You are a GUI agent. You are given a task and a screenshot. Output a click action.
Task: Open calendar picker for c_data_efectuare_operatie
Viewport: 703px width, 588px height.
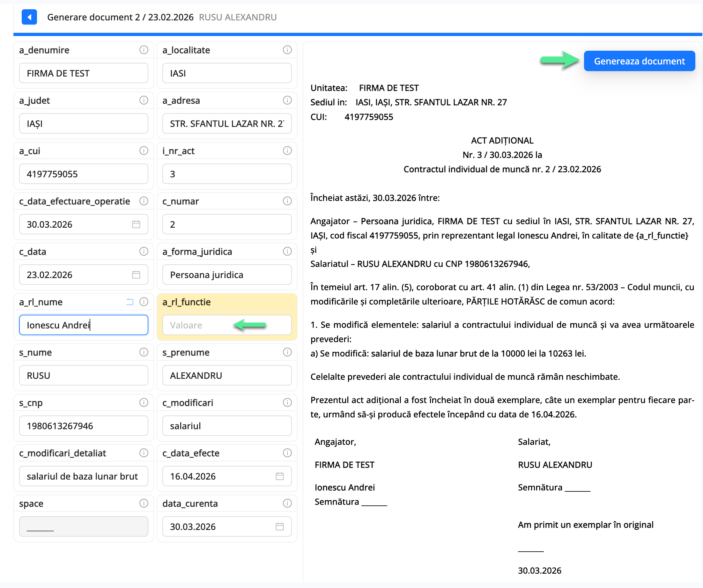point(136,224)
